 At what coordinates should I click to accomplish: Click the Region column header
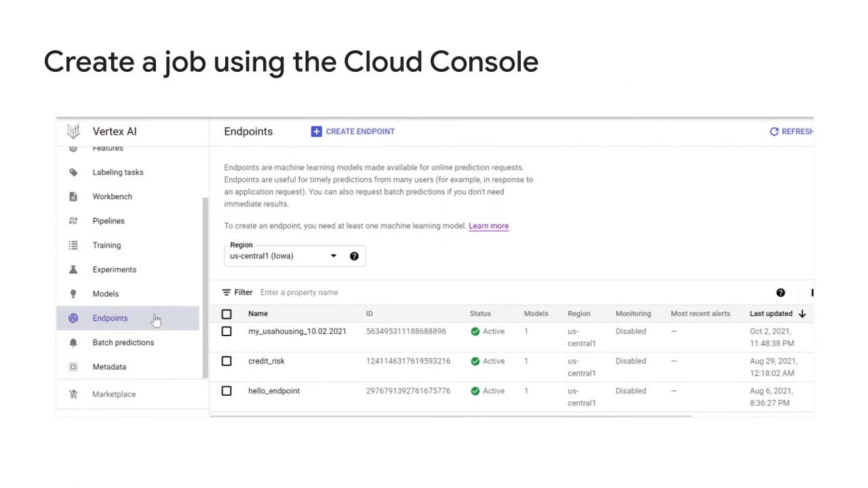(579, 314)
